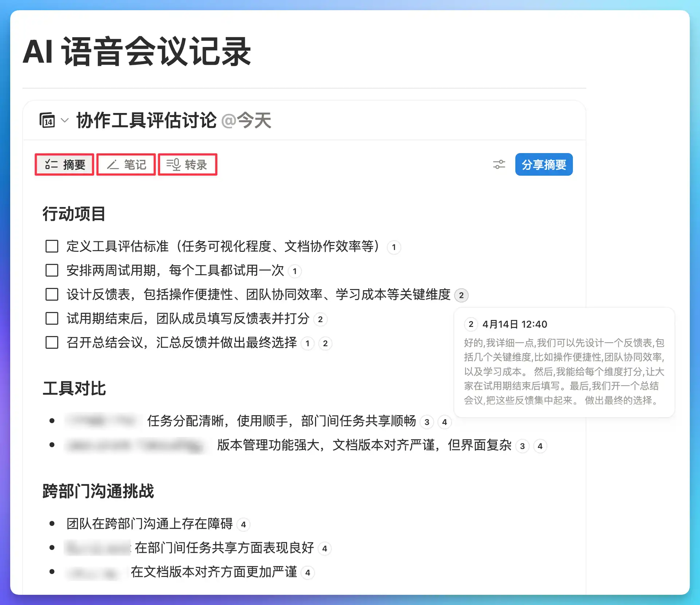Click citation badge 2 after 设计反馈表 item

click(461, 295)
